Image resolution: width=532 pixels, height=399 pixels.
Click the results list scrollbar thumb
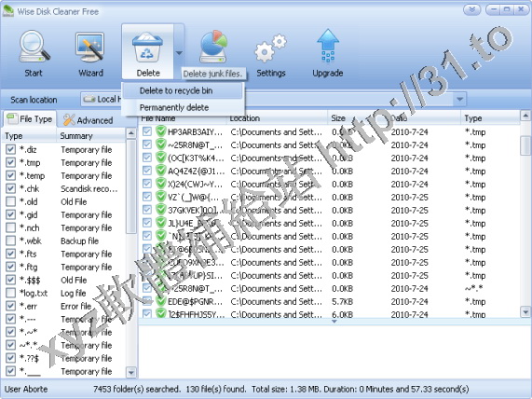pyautogui.click(x=525, y=145)
